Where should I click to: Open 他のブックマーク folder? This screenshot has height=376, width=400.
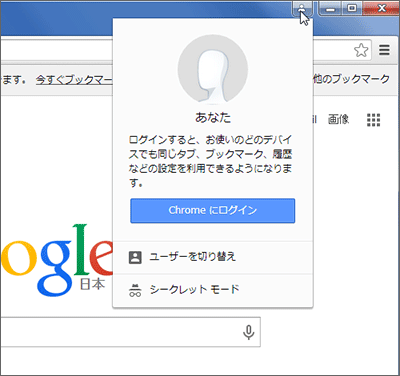[x=351, y=79]
